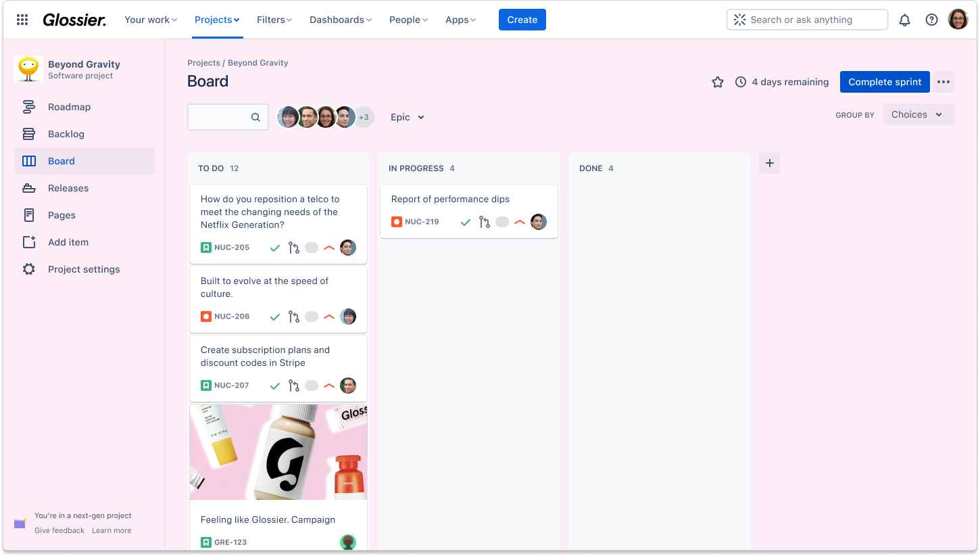Filter by first assignee avatar
The height and width of the screenshot is (556, 980).
coord(288,117)
